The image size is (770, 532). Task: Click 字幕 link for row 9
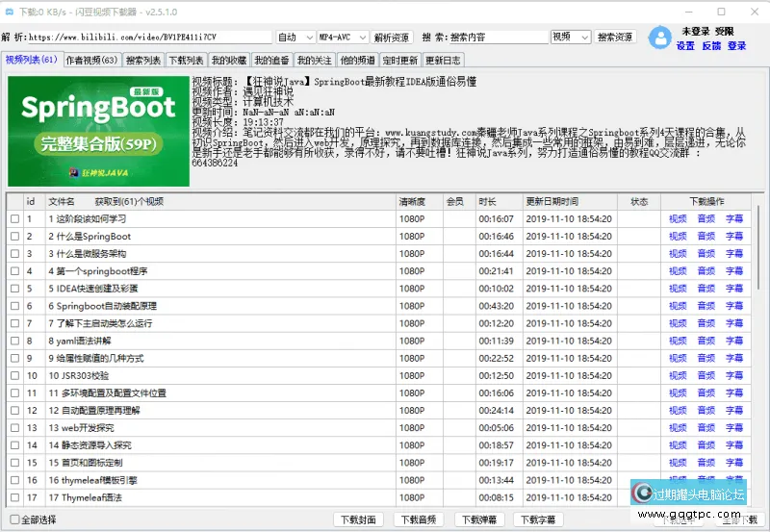coord(734,358)
